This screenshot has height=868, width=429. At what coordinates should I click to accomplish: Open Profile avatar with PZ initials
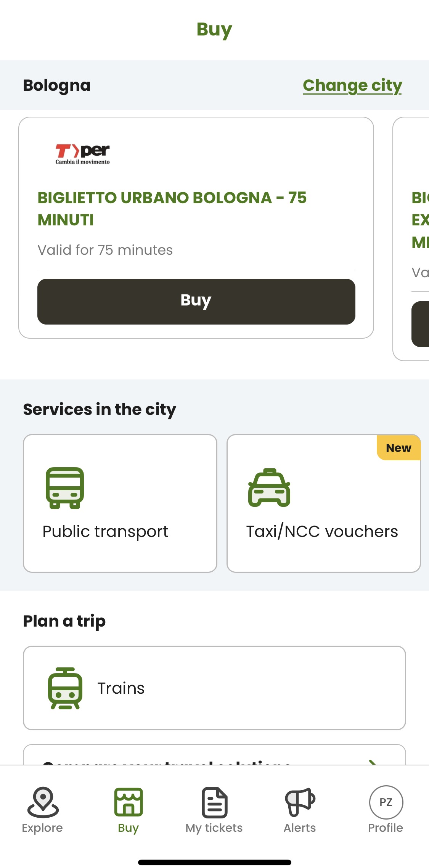coord(386,802)
